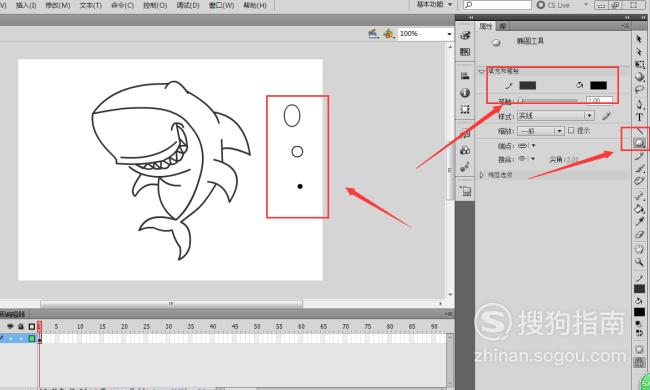Toggle show all layers as outlines

pyautogui.click(x=32, y=327)
